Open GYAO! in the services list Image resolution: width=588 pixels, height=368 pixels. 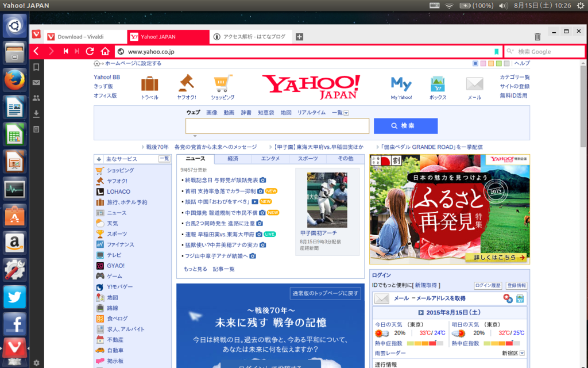(115, 266)
